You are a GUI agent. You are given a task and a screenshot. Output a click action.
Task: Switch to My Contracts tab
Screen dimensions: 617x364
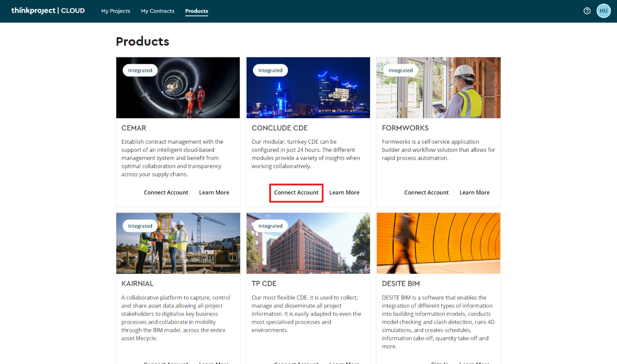coord(157,11)
